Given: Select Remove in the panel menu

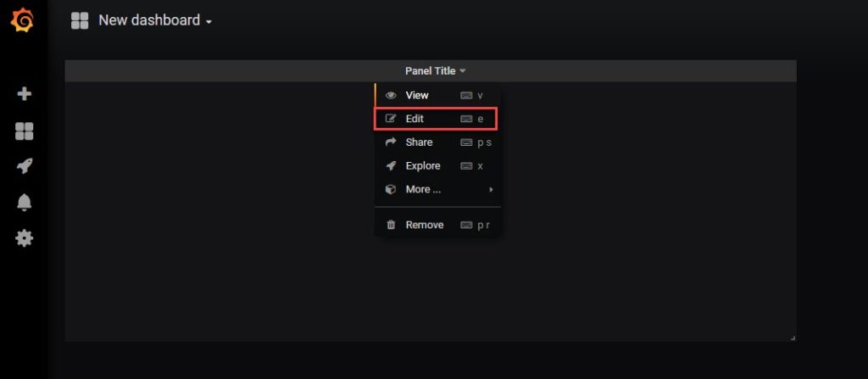Looking at the screenshot, I should [x=438, y=225].
